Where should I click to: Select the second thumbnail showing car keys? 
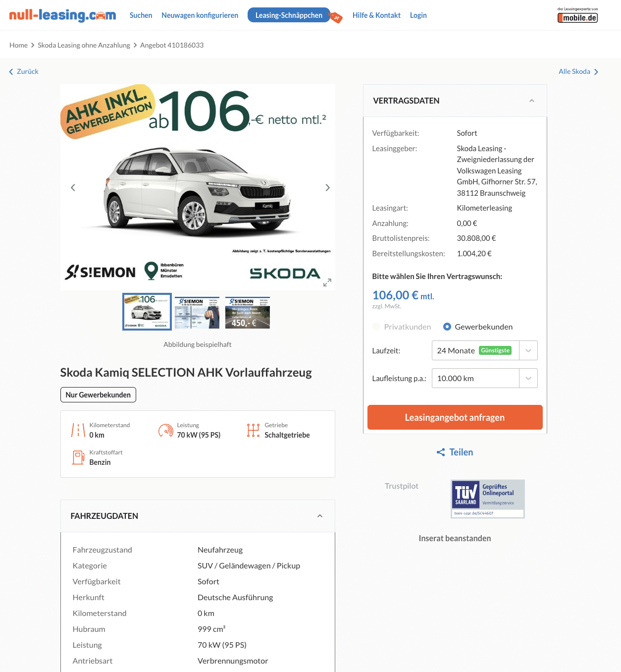197,313
